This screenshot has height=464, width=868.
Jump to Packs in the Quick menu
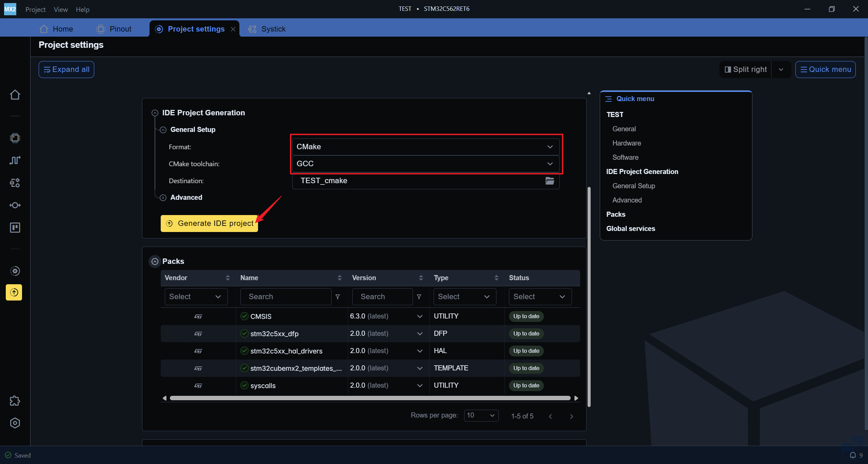click(616, 214)
